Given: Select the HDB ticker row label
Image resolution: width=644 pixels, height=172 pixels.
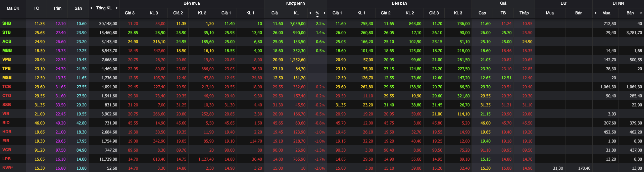Looking at the screenshot, I should tap(7, 132).
